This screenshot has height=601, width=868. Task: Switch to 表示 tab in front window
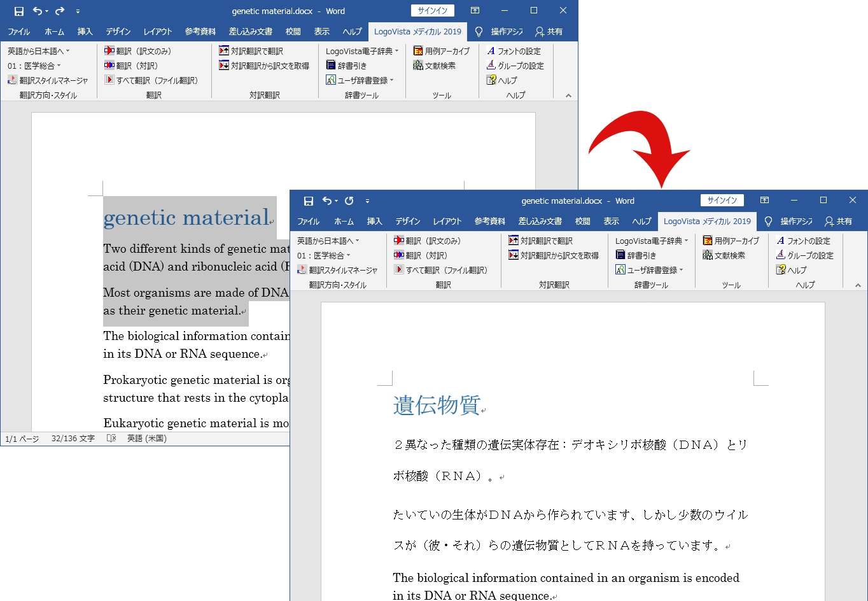click(612, 221)
